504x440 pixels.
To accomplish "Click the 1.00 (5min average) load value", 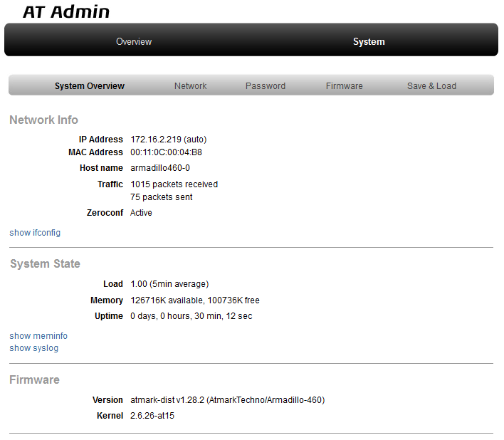I will (x=169, y=284).
